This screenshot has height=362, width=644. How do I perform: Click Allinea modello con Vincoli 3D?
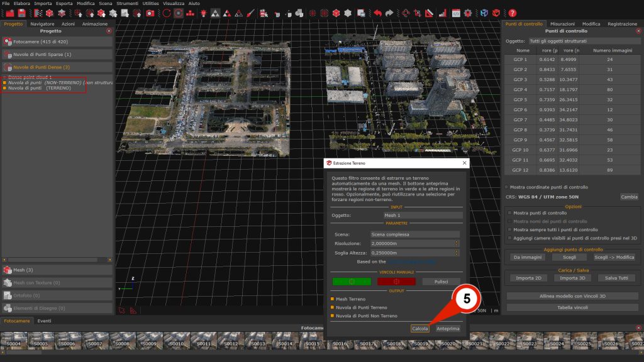coord(572,296)
